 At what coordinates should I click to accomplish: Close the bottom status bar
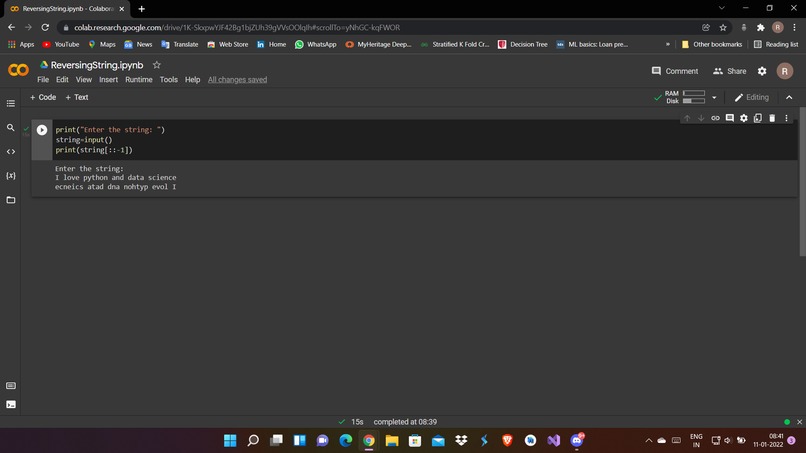(799, 422)
